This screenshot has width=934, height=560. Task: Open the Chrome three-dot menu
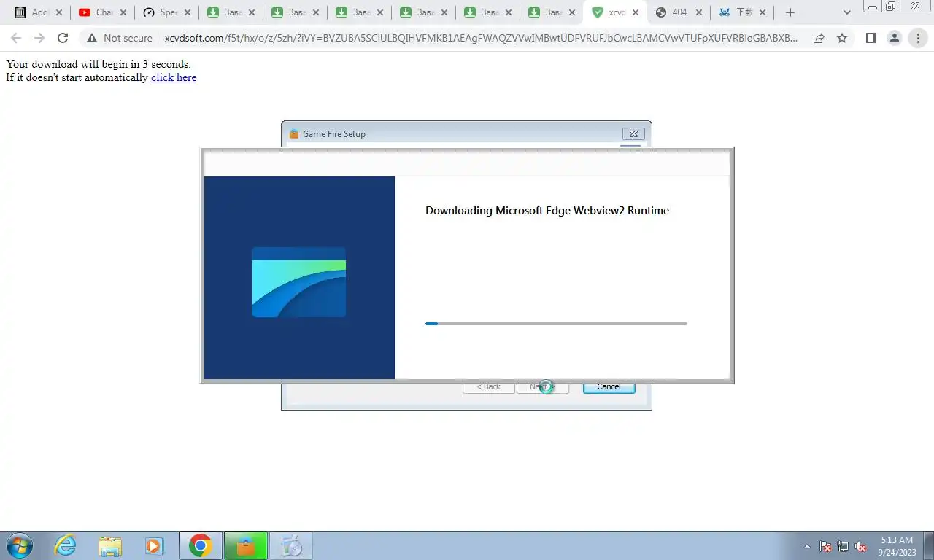click(x=918, y=38)
